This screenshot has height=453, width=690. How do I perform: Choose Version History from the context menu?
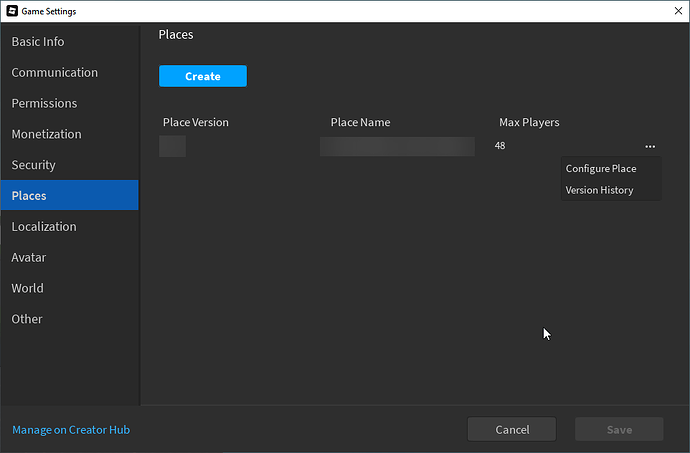point(599,190)
